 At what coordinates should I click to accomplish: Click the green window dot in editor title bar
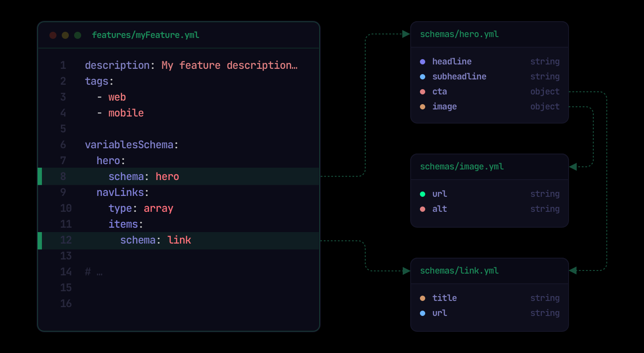[78, 35]
